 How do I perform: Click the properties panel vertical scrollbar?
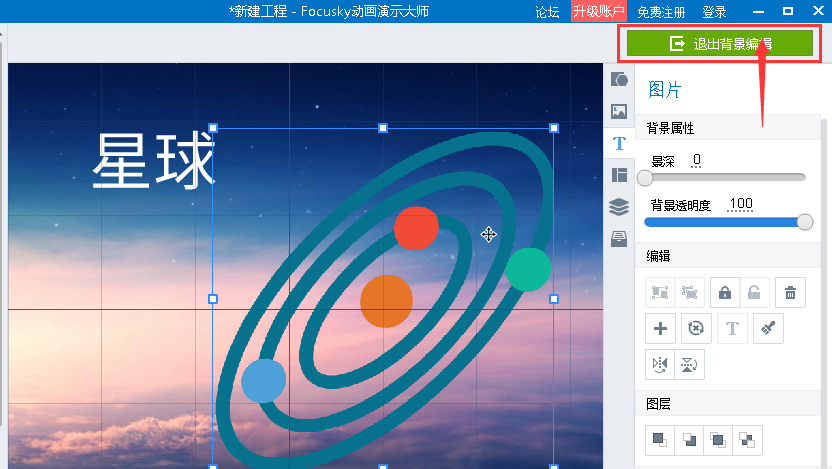click(x=824, y=292)
